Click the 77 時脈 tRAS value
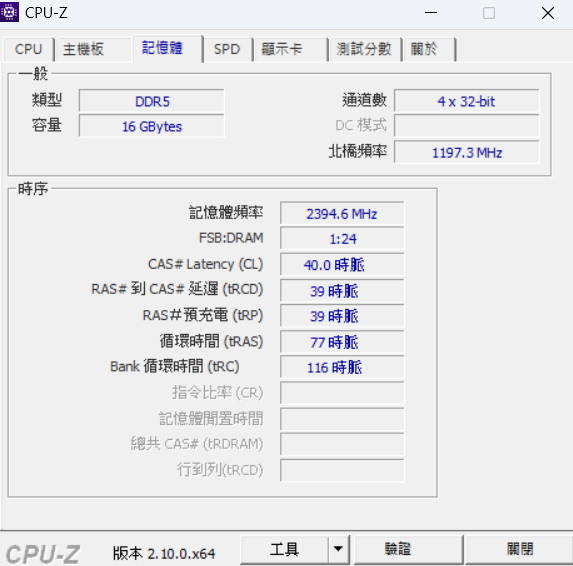The image size is (573, 566). (x=342, y=342)
